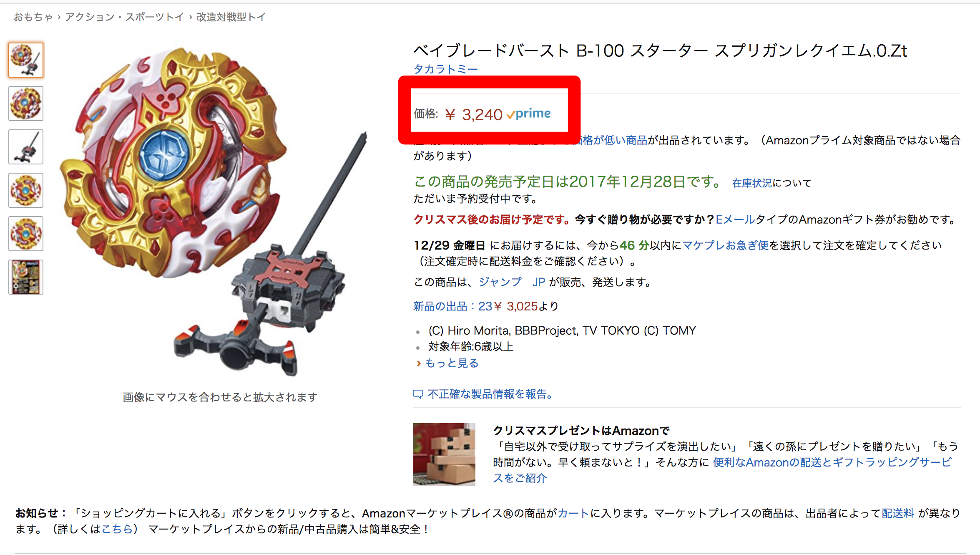980x555 pixels.
Task: Select the package contents thumbnail
Action: (x=26, y=277)
